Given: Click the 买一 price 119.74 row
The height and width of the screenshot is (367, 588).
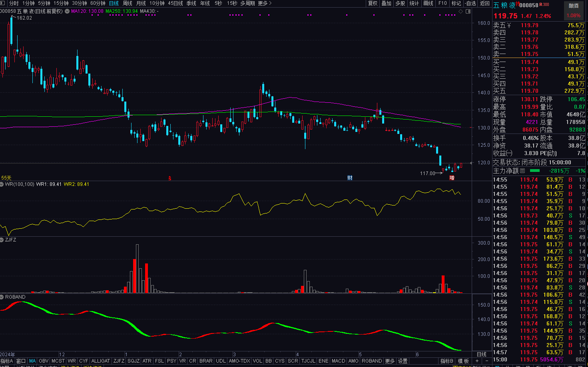Looking at the screenshot, I should click(x=539, y=62).
